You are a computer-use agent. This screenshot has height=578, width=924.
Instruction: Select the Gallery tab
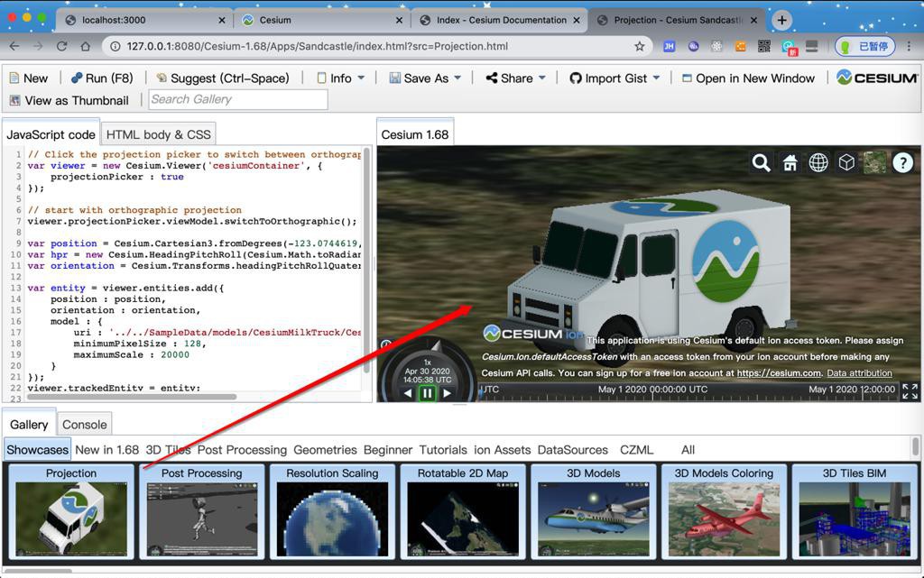pos(29,425)
